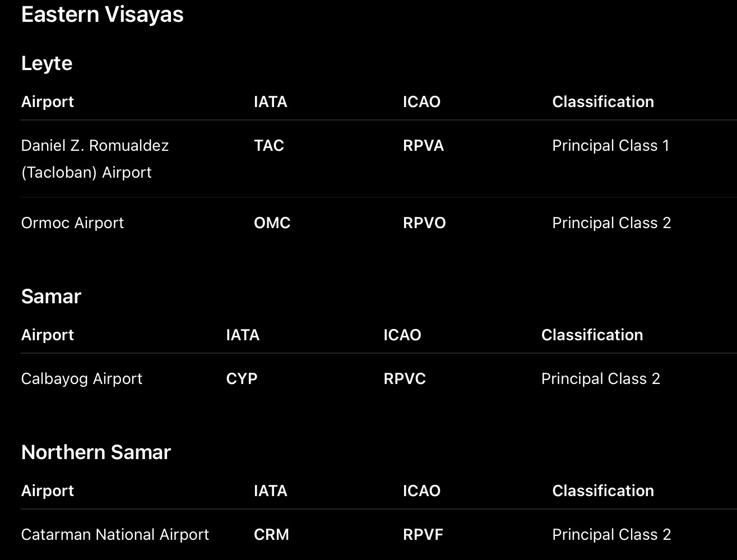The image size is (737, 560).
Task: Click the RPVO ICAO code
Action: [424, 223]
